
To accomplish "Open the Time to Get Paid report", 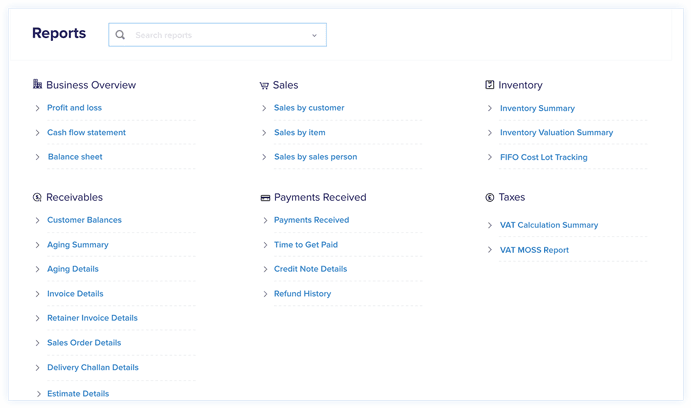I will tap(305, 245).
